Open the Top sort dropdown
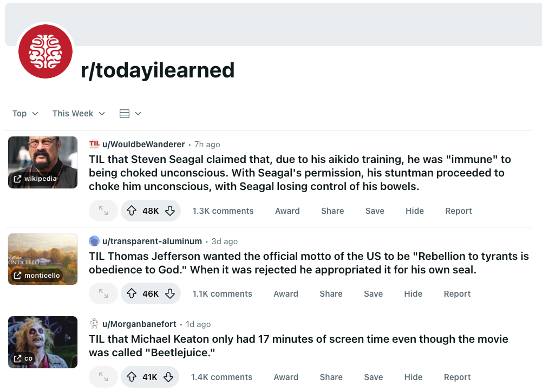The height and width of the screenshot is (392, 542). tap(25, 114)
